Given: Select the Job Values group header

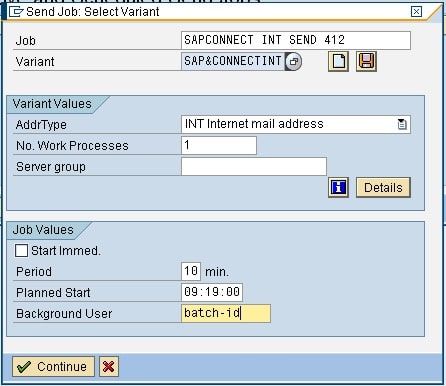Looking at the screenshot, I should pos(43,230).
